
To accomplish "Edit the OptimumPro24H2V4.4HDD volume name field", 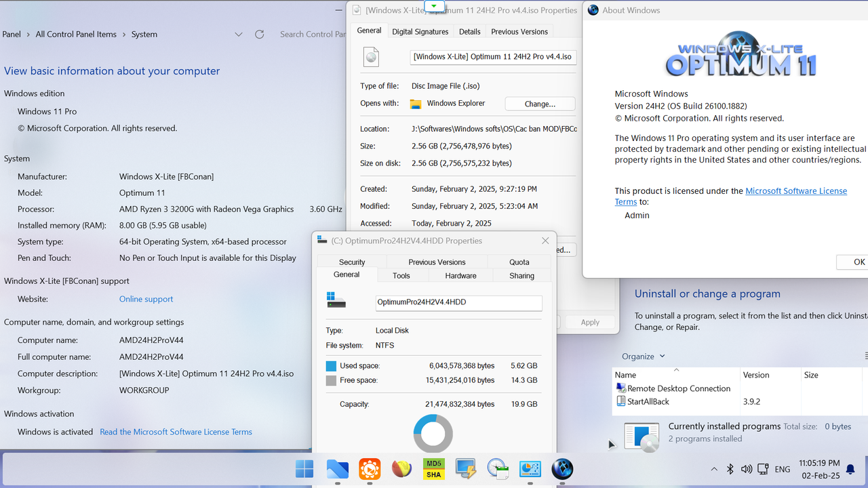I will click(458, 302).
